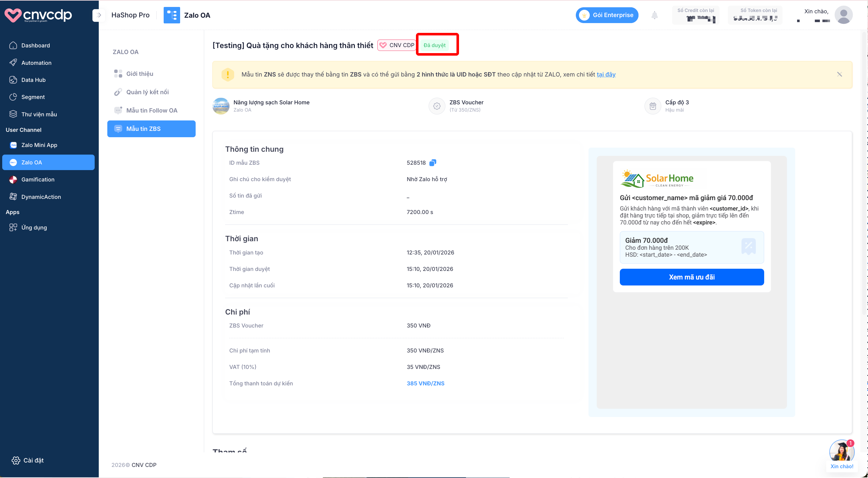Viewport: 868px width, 478px height.
Task: Open Segment page
Action: click(33, 97)
